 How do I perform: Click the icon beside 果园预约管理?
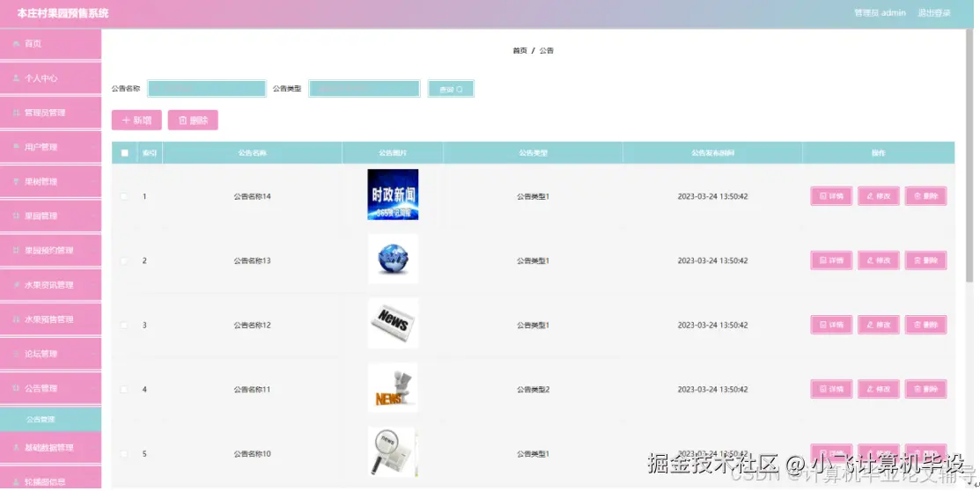pos(16,250)
